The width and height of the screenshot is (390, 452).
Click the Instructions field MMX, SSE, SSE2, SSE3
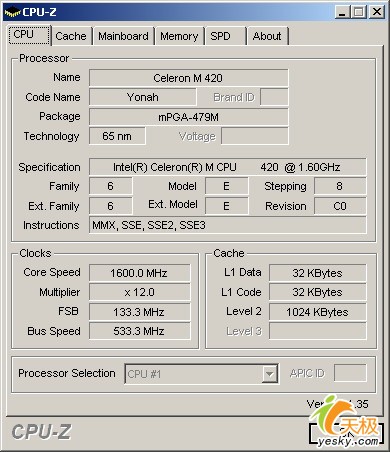click(228, 225)
